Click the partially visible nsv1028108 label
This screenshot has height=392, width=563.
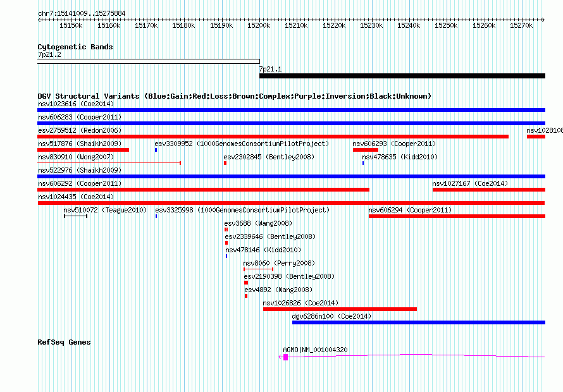coord(545,130)
